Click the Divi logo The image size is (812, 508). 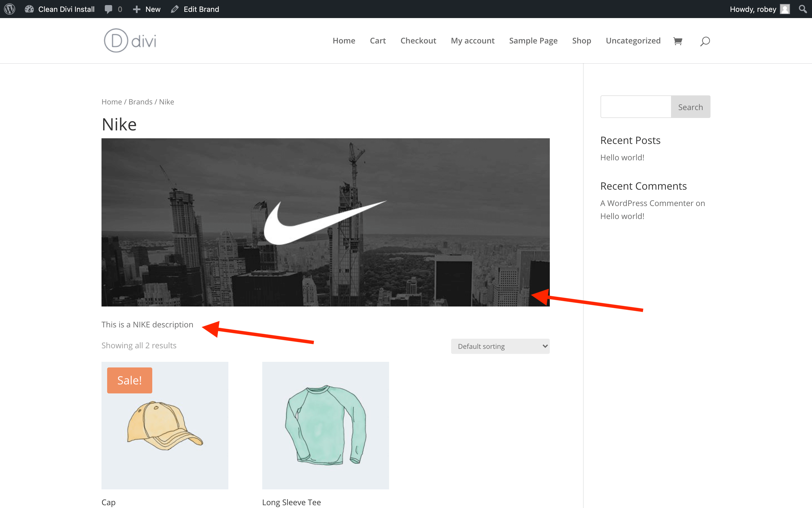pos(130,41)
